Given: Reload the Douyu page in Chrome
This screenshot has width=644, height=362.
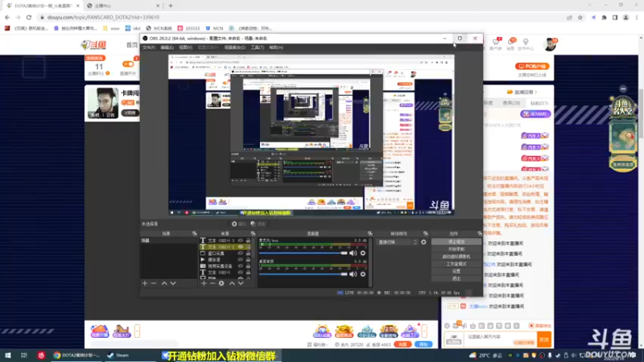Looking at the screenshot, I should [x=29, y=17].
